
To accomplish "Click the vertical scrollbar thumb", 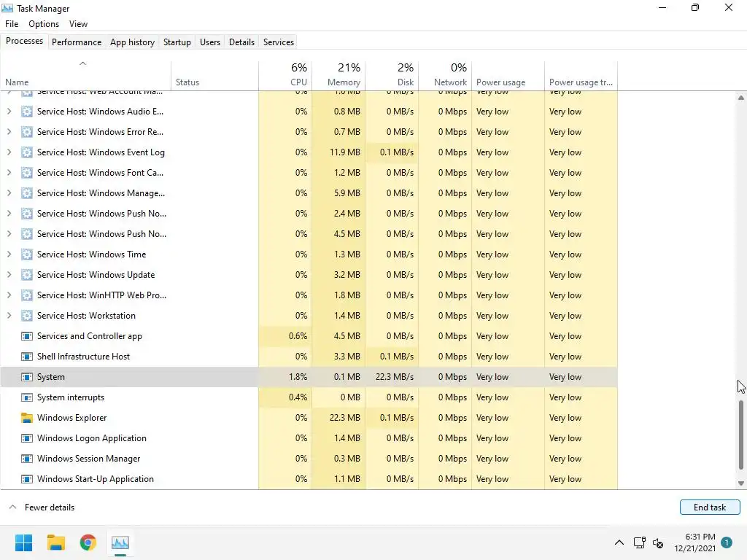I will pyautogui.click(x=741, y=435).
